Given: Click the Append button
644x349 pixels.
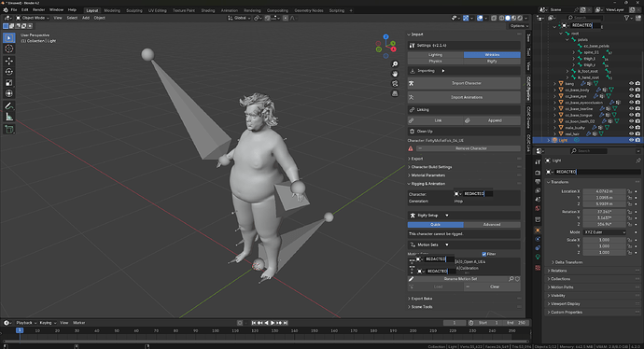Looking at the screenshot, I should coord(493,120).
